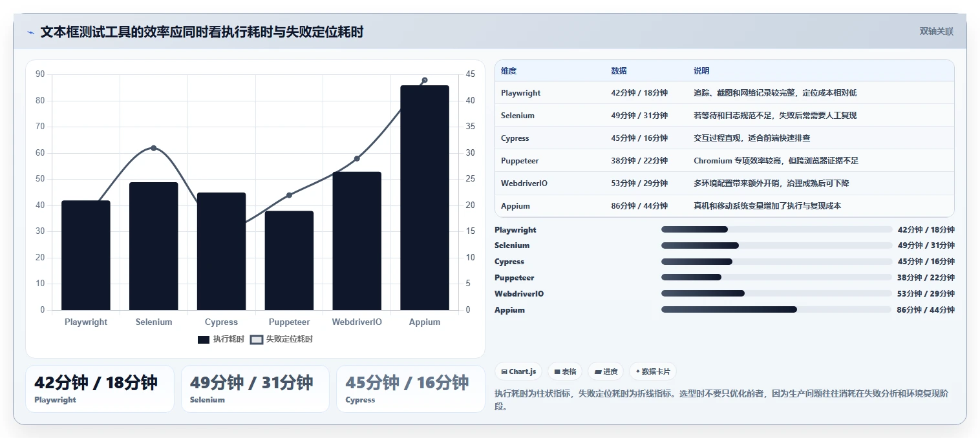980x438 pixels.
Task: Toggle the 失败定位耗时 legend entry
Action: point(281,339)
